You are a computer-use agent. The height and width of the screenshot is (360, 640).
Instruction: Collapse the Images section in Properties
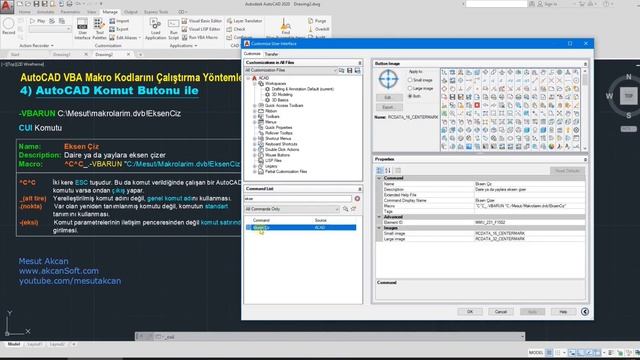pos(379,228)
